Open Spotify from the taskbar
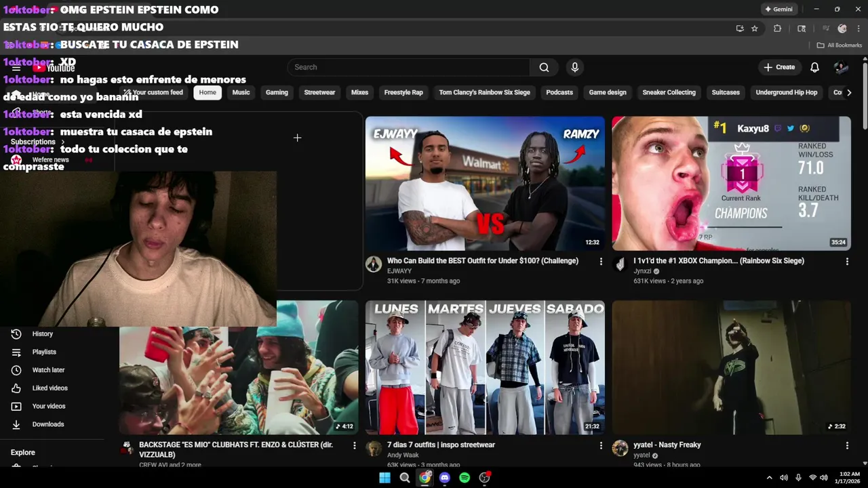The height and width of the screenshot is (488, 868). click(465, 478)
